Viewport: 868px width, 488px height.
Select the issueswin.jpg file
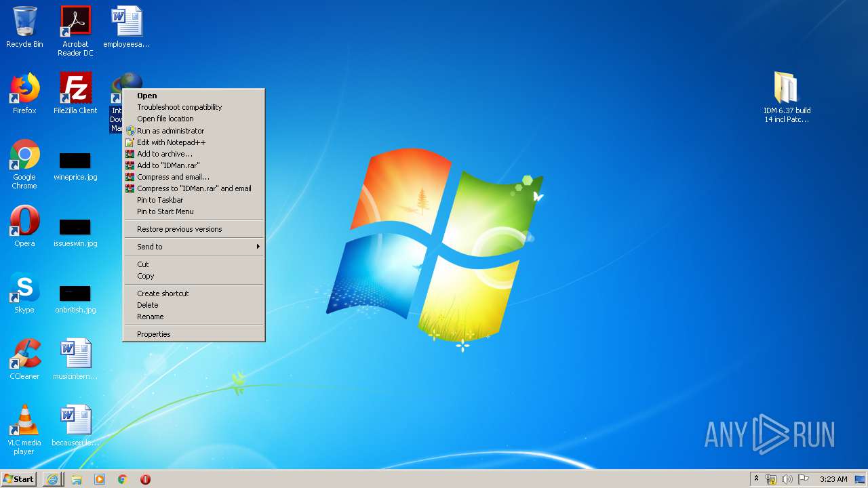pos(75,233)
